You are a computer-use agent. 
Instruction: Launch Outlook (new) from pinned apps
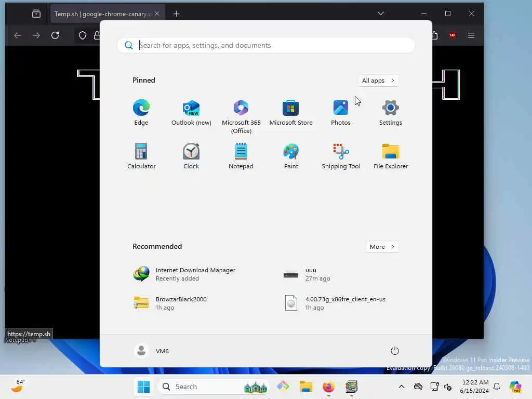(191, 113)
